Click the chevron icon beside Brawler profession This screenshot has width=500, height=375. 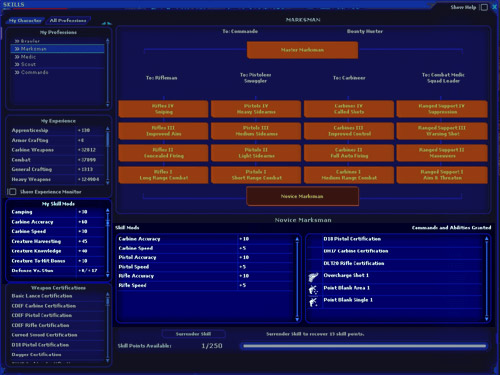coord(17,41)
